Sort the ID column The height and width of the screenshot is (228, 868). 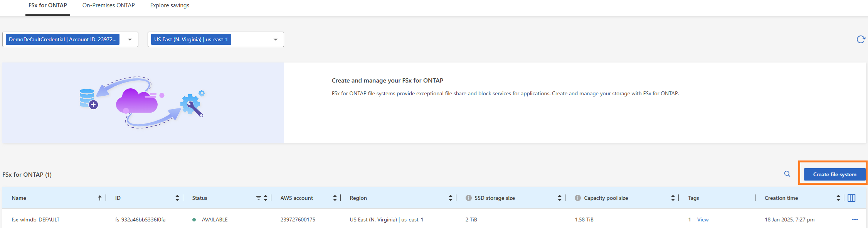(x=177, y=198)
